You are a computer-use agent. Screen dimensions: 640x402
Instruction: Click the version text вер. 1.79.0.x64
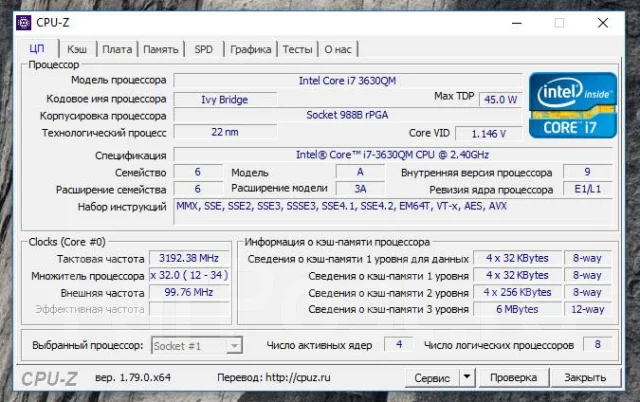coord(133,377)
